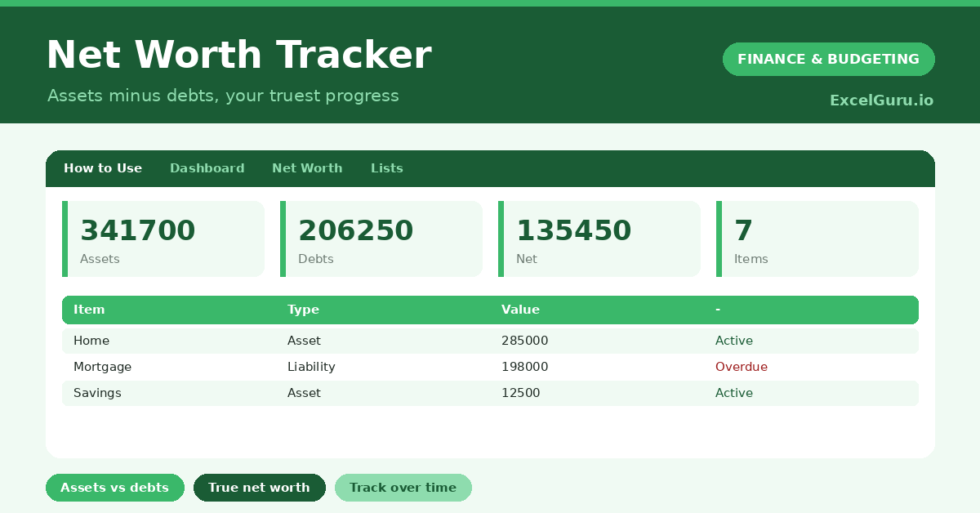Select the Savings item cell

(x=97, y=393)
